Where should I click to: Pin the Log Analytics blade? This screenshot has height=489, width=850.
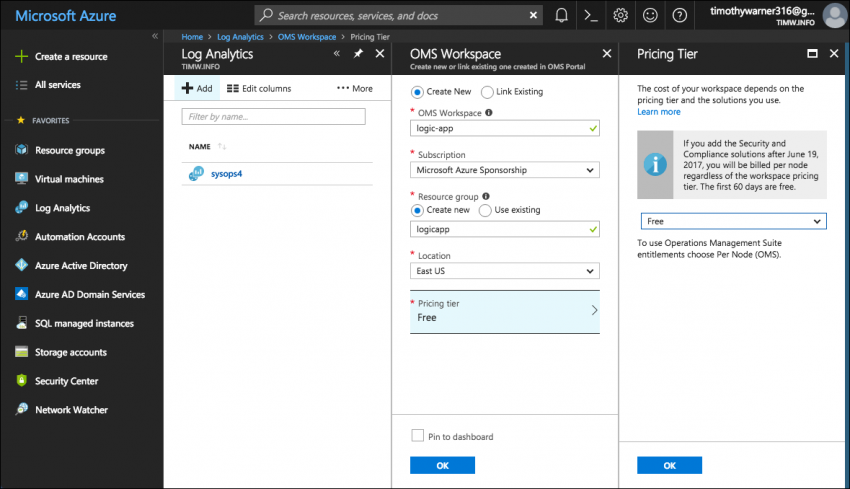[358, 54]
